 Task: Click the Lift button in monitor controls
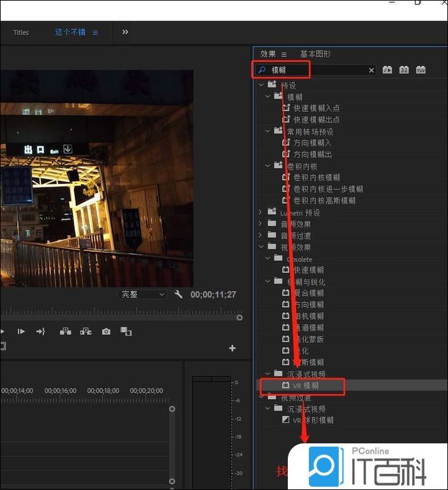click(65, 332)
